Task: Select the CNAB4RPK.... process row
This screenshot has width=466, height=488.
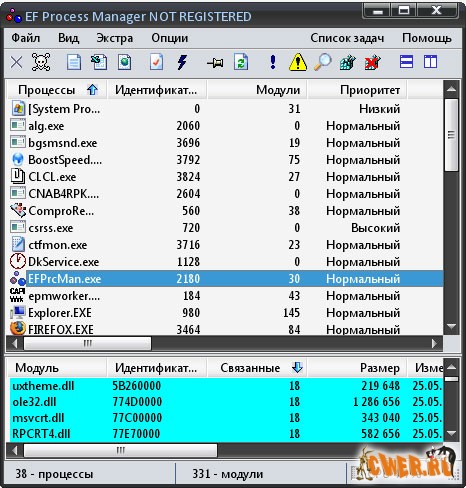Action: coord(225,194)
